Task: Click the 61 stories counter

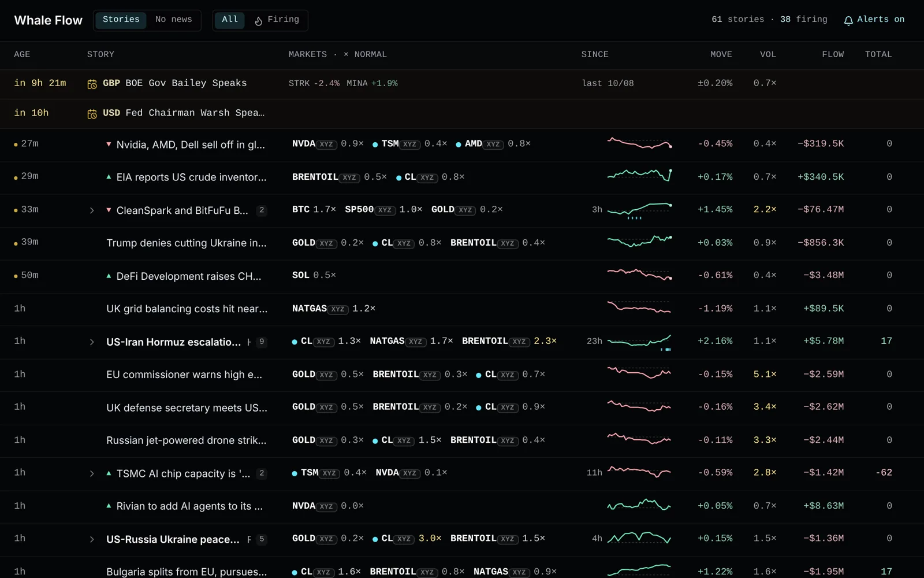Action: [737, 20]
